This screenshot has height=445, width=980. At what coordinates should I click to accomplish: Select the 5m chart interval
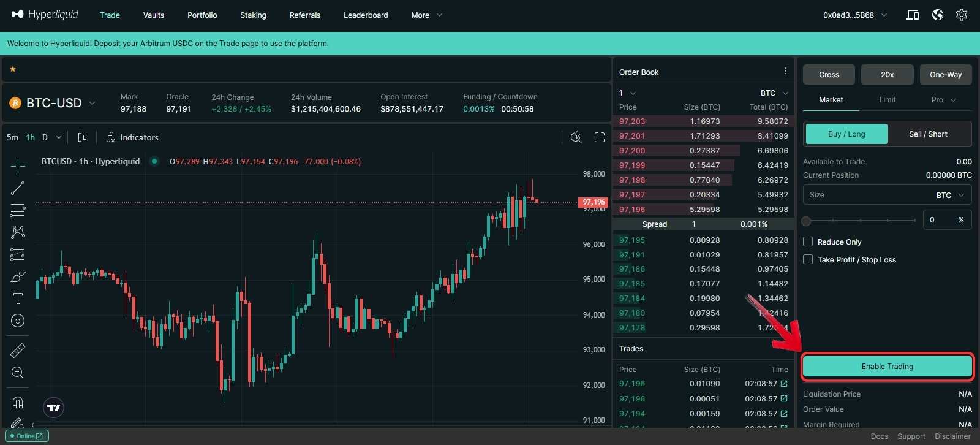coord(12,137)
